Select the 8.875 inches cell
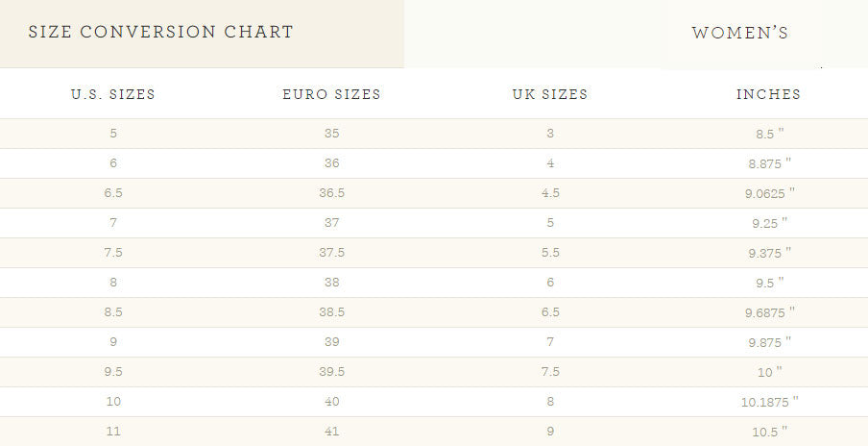This screenshot has width=868, height=446. (x=770, y=163)
